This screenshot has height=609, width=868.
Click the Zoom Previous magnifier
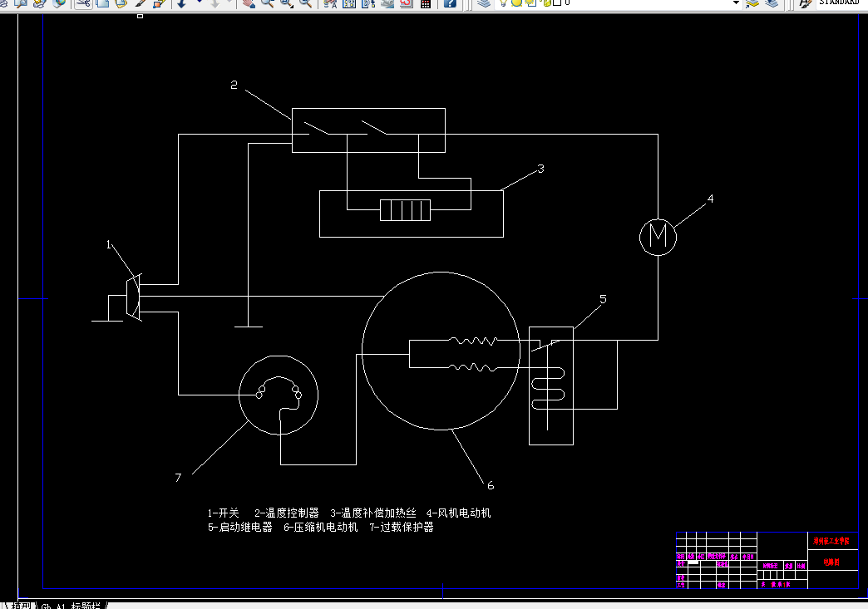(305, 2)
